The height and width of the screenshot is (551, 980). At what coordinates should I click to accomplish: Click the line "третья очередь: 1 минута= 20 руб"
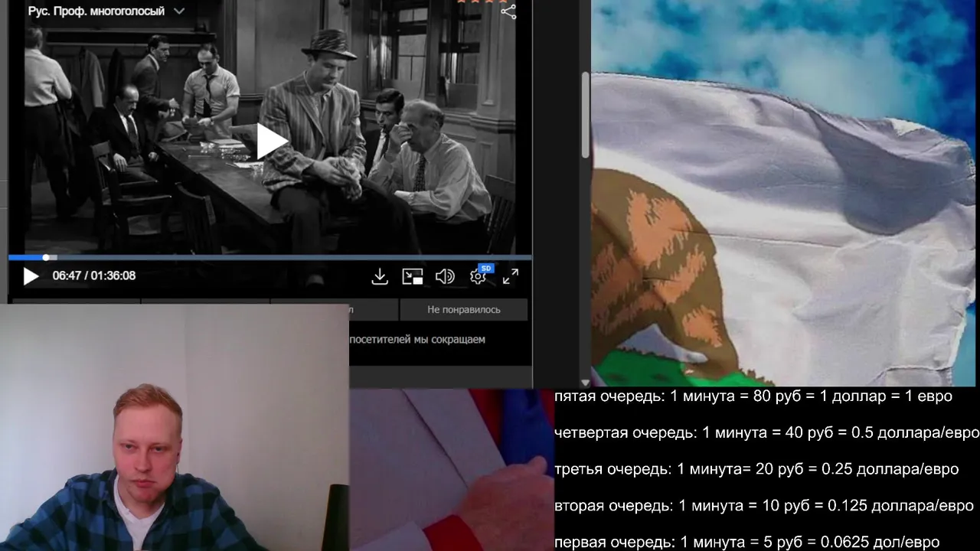pos(756,469)
